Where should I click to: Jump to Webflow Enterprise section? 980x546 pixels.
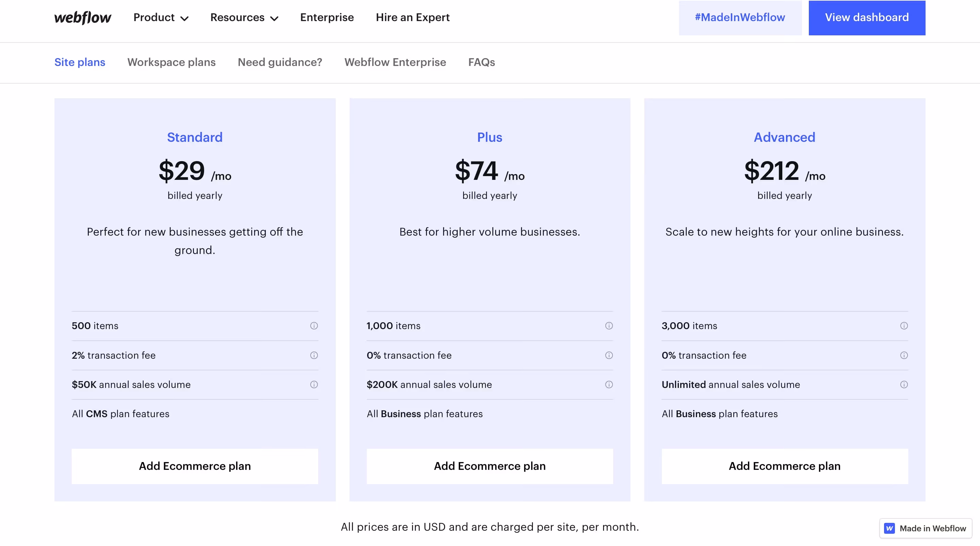coord(395,62)
